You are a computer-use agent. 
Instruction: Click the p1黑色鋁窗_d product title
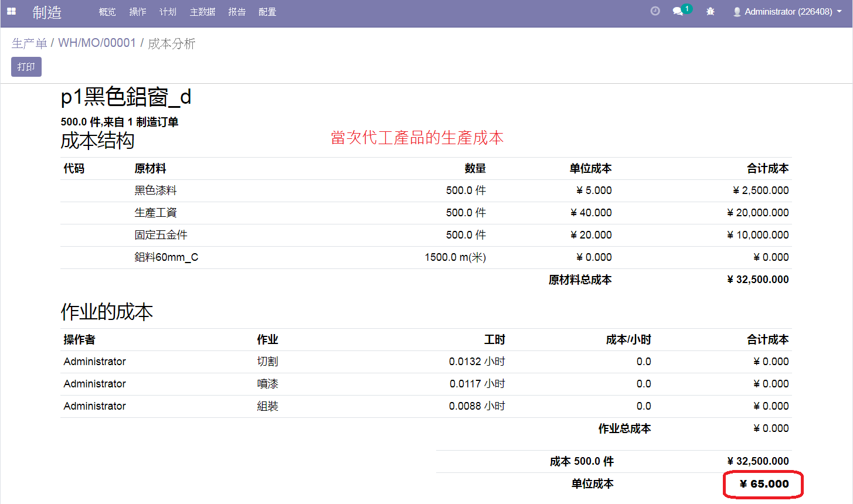click(x=126, y=97)
